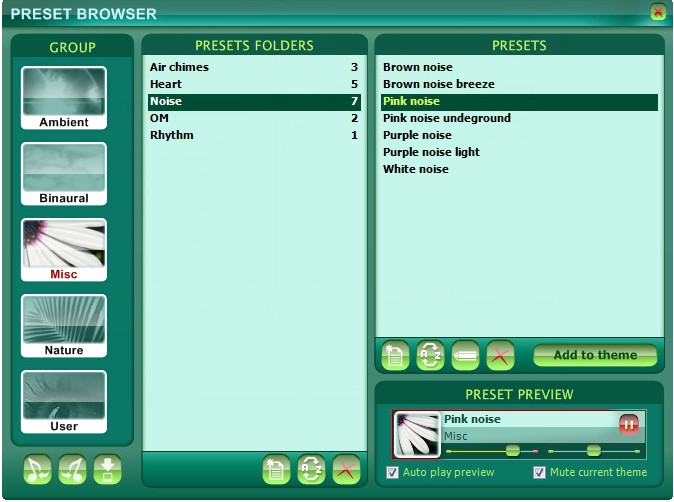Select the Brown noise preset
This screenshot has width=674, height=502.
pyautogui.click(x=519, y=67)
